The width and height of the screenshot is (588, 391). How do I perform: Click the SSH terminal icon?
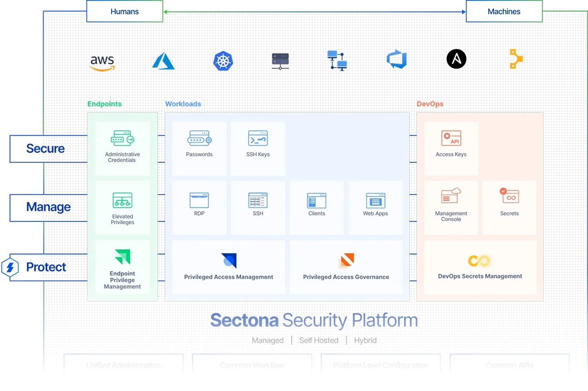tap(258, 200)
